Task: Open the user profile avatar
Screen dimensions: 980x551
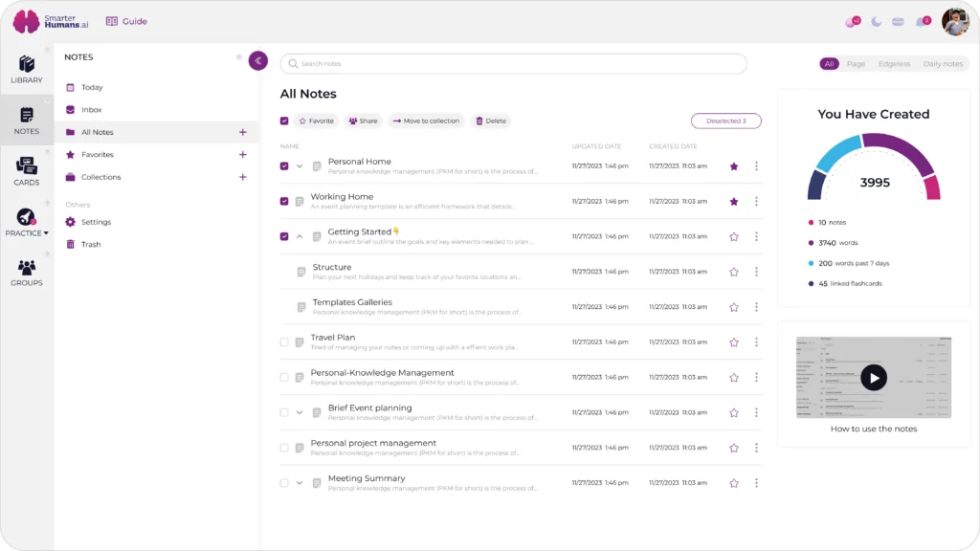Action: pyautogui.click(x=955, y=22)
